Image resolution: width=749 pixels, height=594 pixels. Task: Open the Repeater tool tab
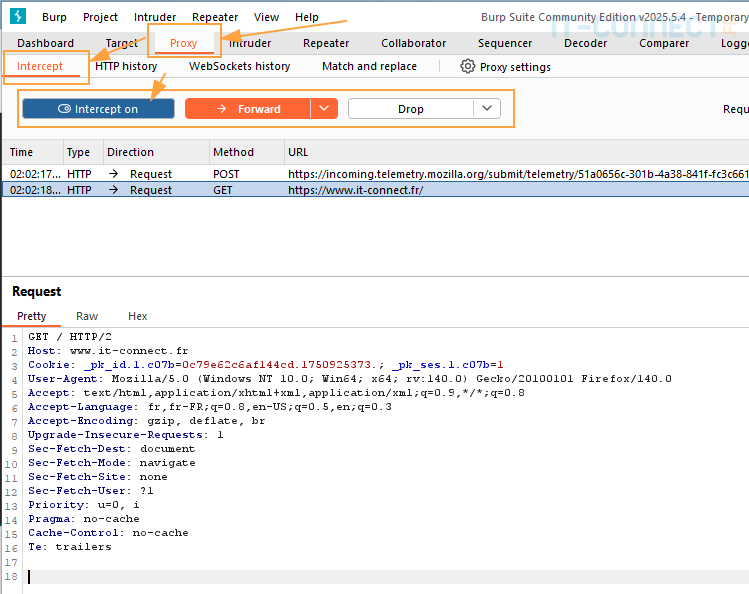[326, 43]
